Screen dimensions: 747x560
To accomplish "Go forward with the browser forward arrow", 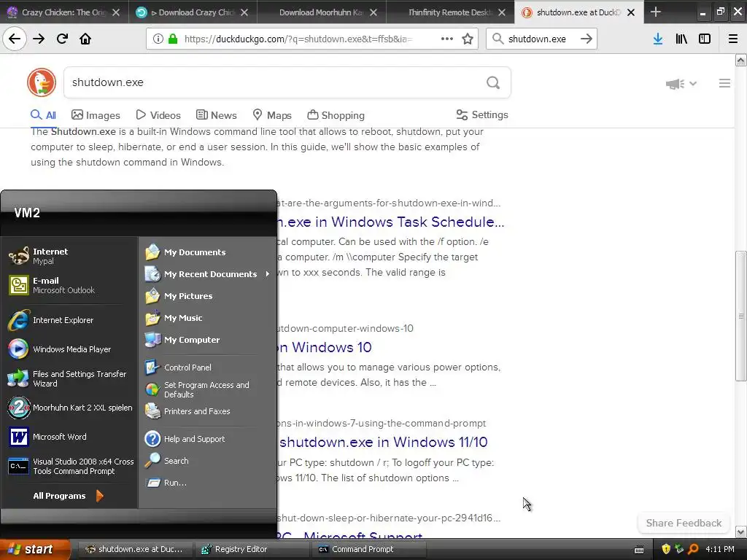I will pyautogui.click(x=39, y=39).
